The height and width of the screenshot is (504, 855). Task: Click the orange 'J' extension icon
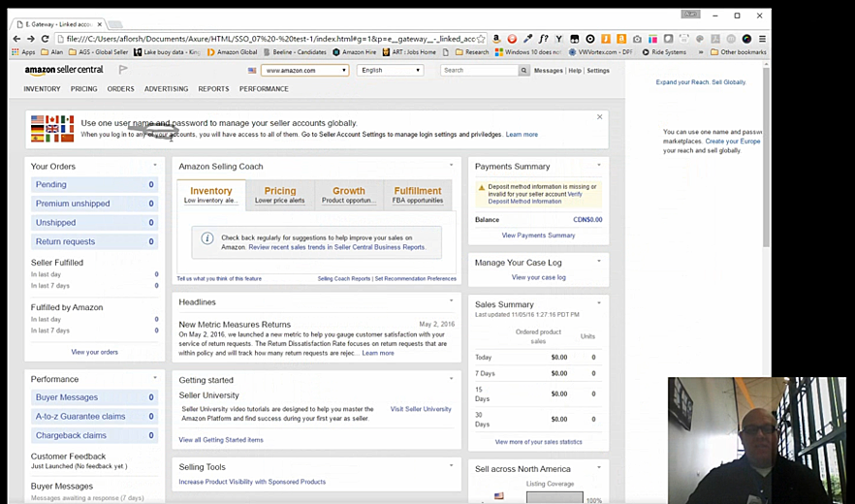(606, 39)
